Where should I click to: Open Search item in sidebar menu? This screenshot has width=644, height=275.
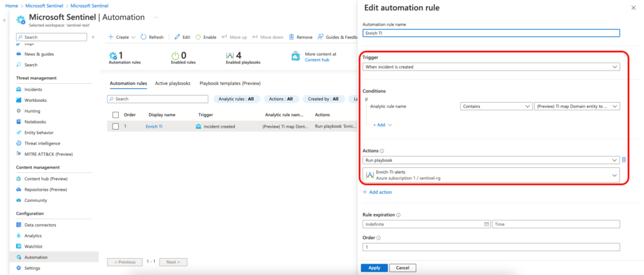pyautogui.click(x=31, y=65)
